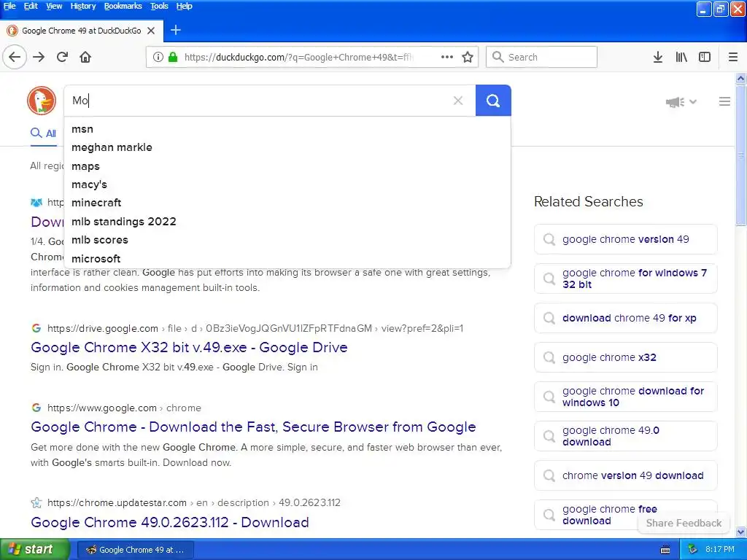
Task: Select Google Chrome 49 taskbar button
Action: (x=135, y=550)
